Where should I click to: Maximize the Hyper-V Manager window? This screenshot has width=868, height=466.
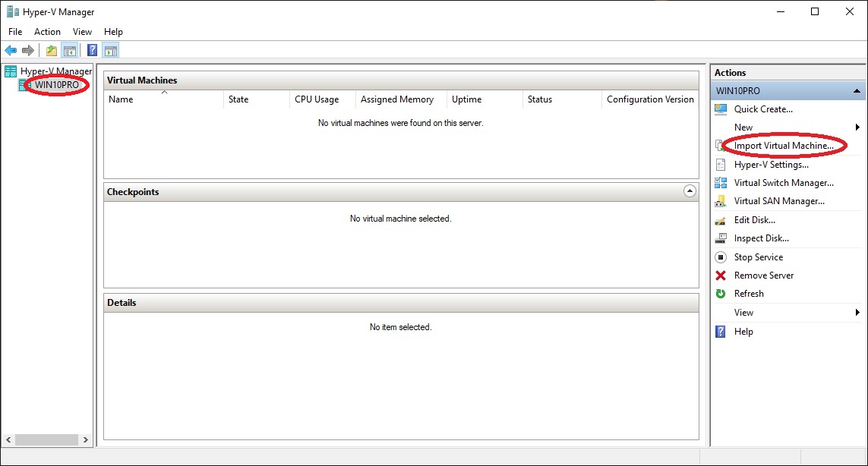[815, 11]
